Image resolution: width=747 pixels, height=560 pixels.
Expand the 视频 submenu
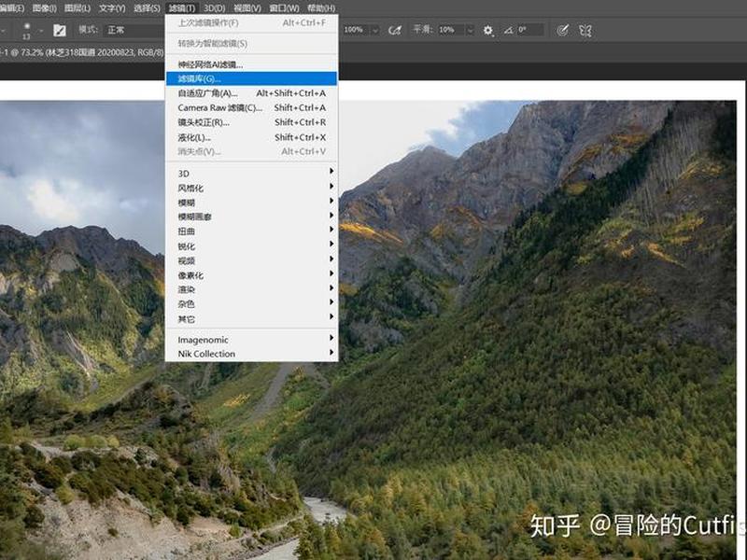251,261
